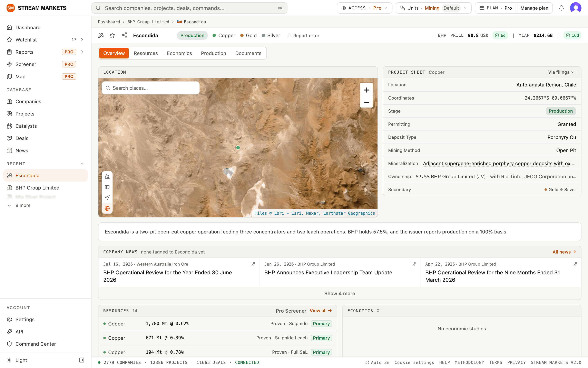588x368 pixels.
Task: Switch to the Economics tab
Action: point(179,53)
